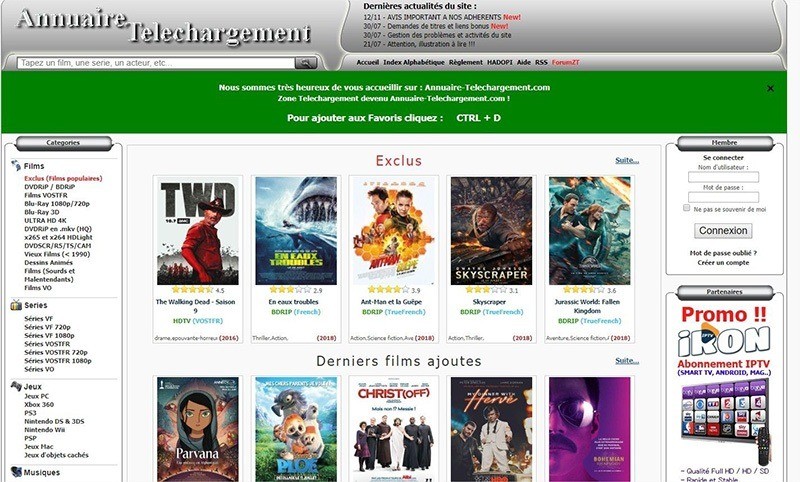Click the Films category icon
800x482 pixels.
16,165
